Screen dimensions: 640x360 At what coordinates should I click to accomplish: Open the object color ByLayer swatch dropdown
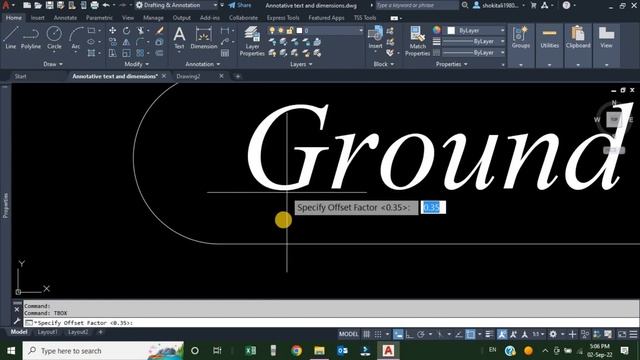coord(475,31)
